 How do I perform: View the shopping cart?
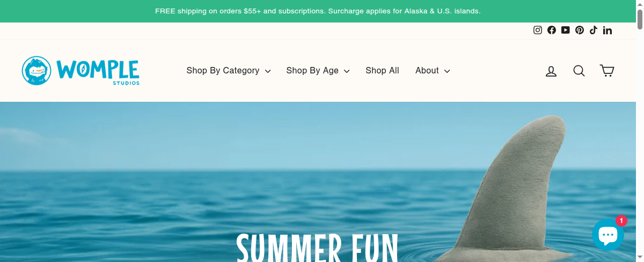pyautogui.click(x=607, y=71)
